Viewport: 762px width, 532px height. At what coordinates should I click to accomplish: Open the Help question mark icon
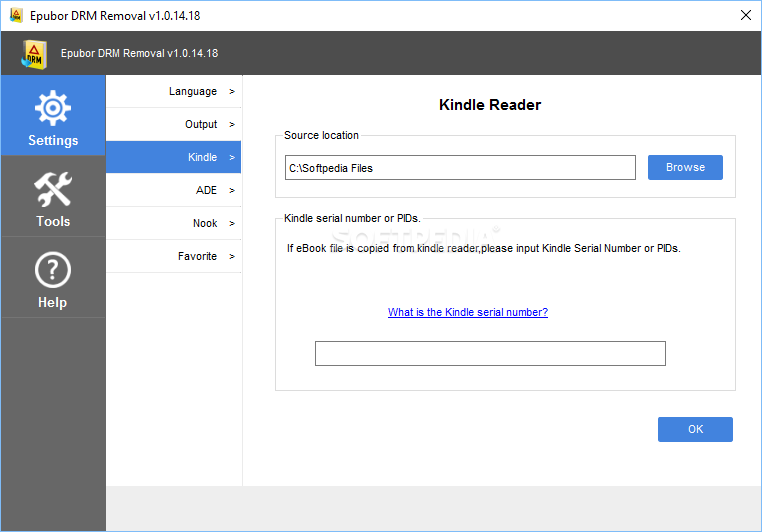53,270
